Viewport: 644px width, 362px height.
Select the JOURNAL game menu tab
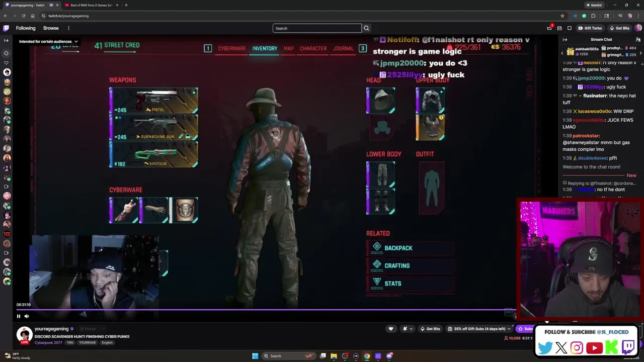point(343,48)
